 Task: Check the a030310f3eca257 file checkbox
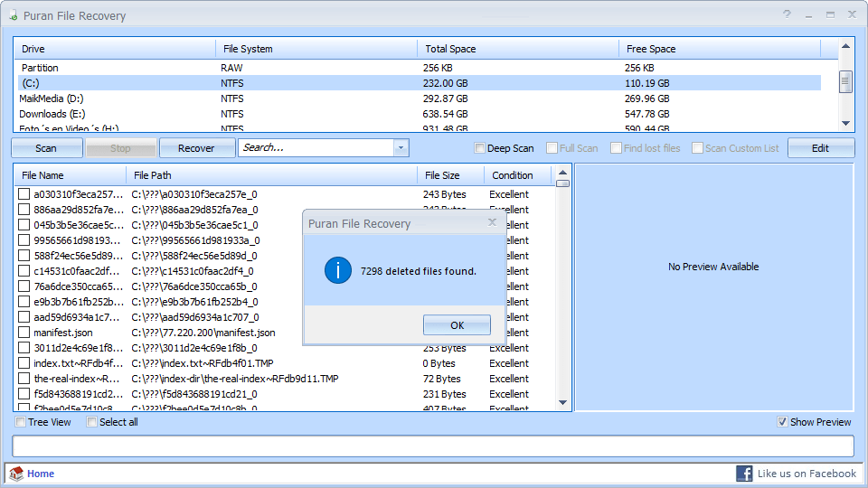click(24, 194)
